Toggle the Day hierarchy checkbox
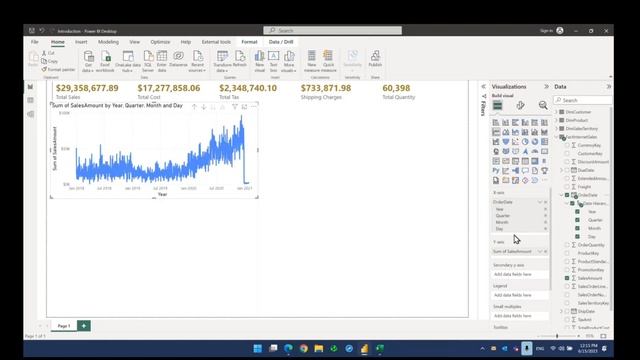640x360 pixels. [577, 237]
